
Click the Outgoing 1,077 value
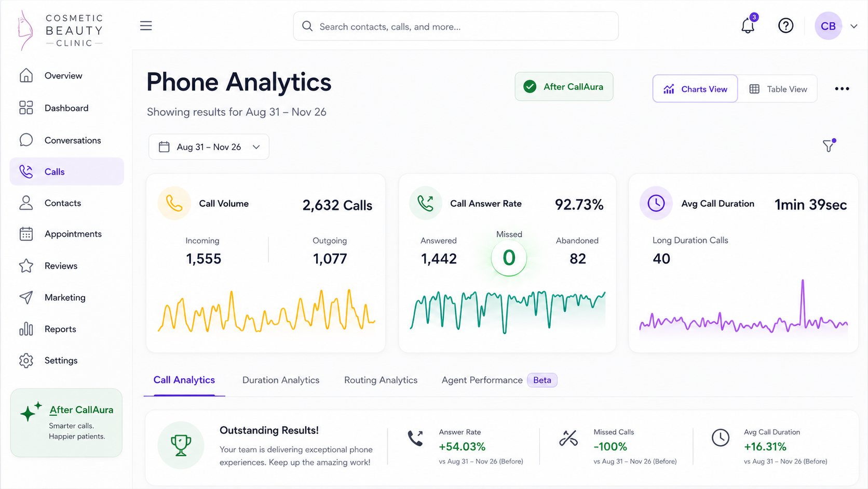click(330, 259)
